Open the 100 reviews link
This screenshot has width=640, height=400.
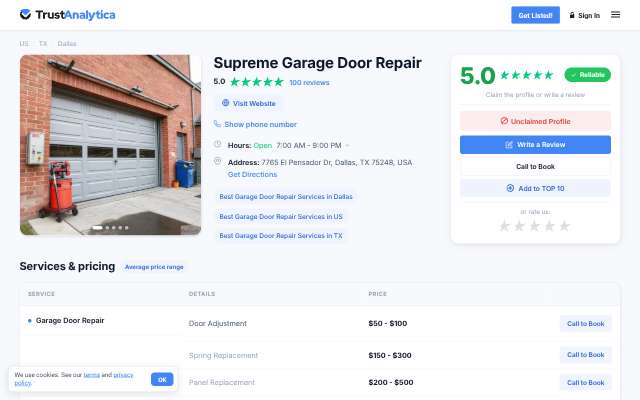[x=309, y=82]
